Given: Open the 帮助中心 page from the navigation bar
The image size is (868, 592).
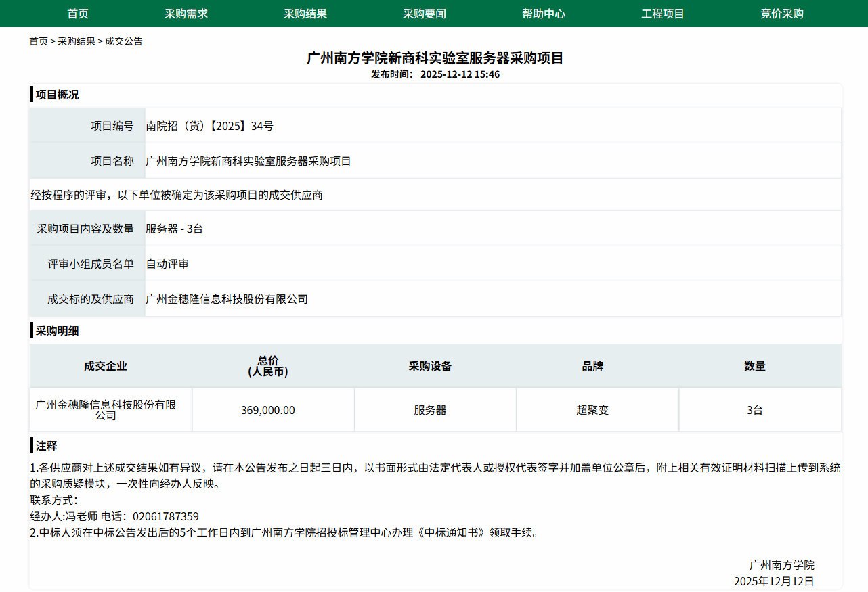Looking at the screenshot, I should click(544, 14).
